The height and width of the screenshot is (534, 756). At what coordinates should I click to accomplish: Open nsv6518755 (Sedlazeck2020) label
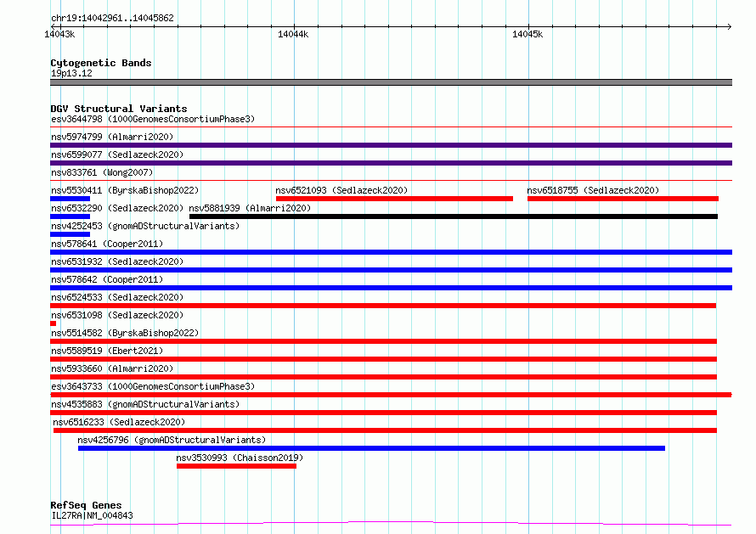593,190
